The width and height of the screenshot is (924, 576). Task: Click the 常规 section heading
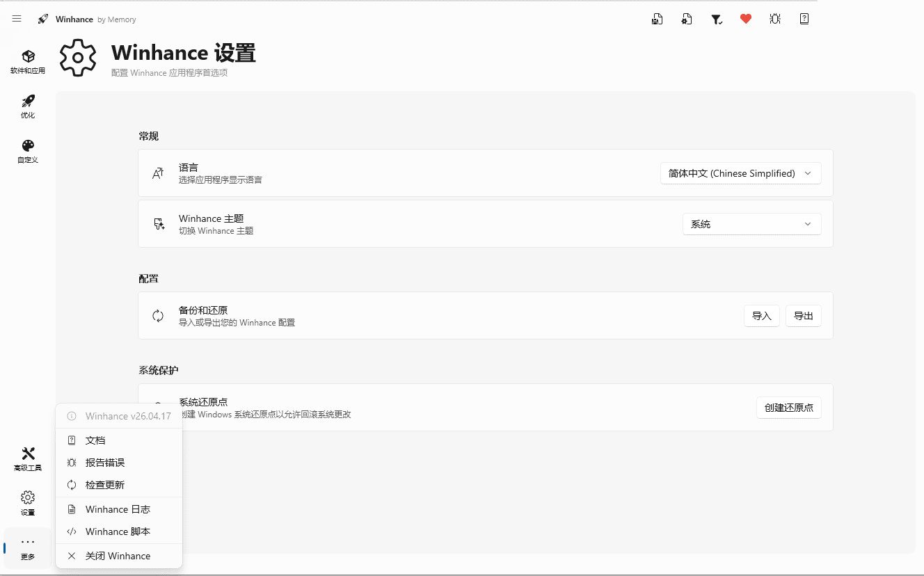tap(149, 136)
